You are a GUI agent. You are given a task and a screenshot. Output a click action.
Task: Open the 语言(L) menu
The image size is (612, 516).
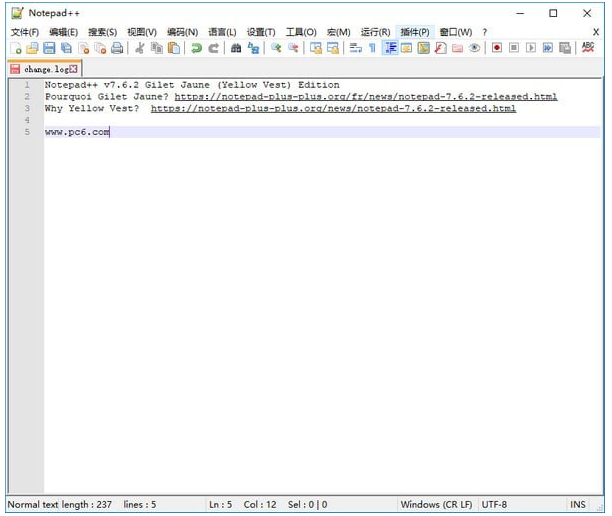tap(222, 32)
